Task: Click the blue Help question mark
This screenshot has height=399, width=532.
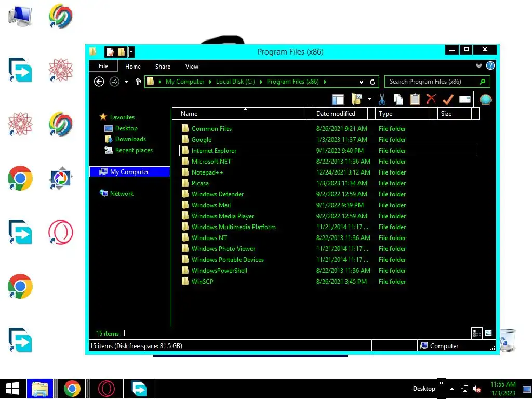Action: (x=490, y=66)
